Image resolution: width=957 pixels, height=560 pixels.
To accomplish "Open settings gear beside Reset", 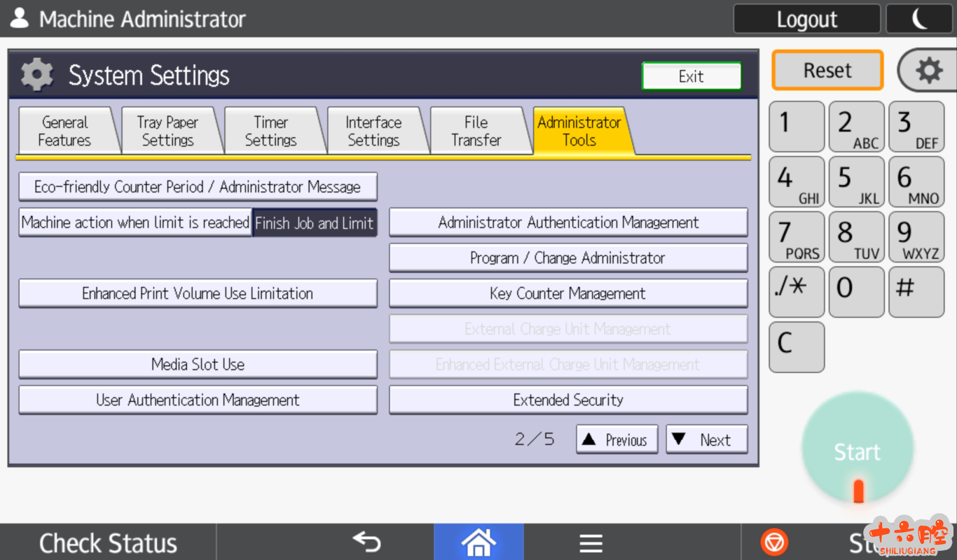I will (x=928, y=71).
